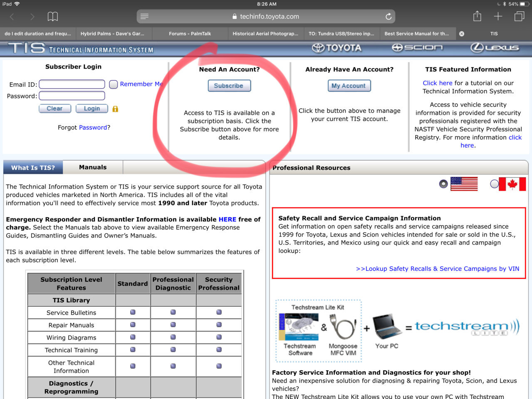
Task: Click the My Account button
Action: [349, 86]
